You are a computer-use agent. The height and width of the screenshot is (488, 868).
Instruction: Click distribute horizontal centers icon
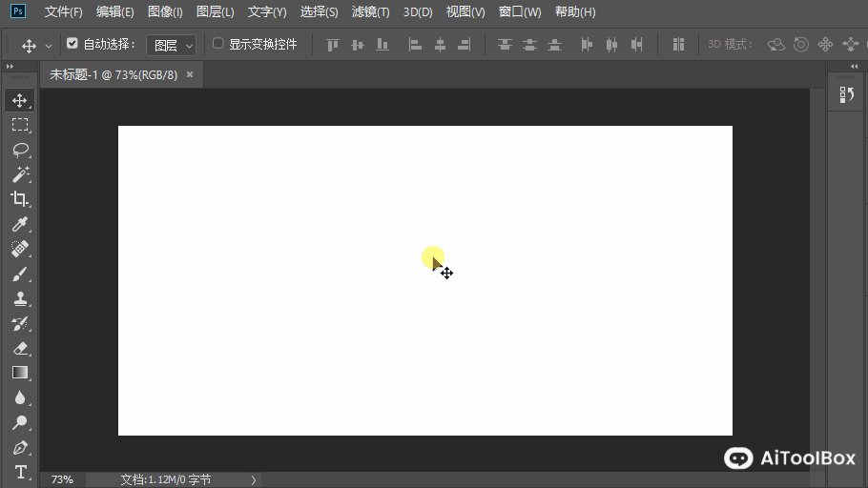[611, 45]
